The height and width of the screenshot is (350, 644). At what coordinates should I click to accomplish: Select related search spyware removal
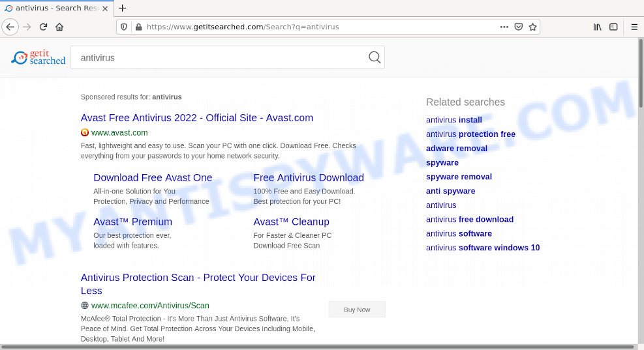459,177
